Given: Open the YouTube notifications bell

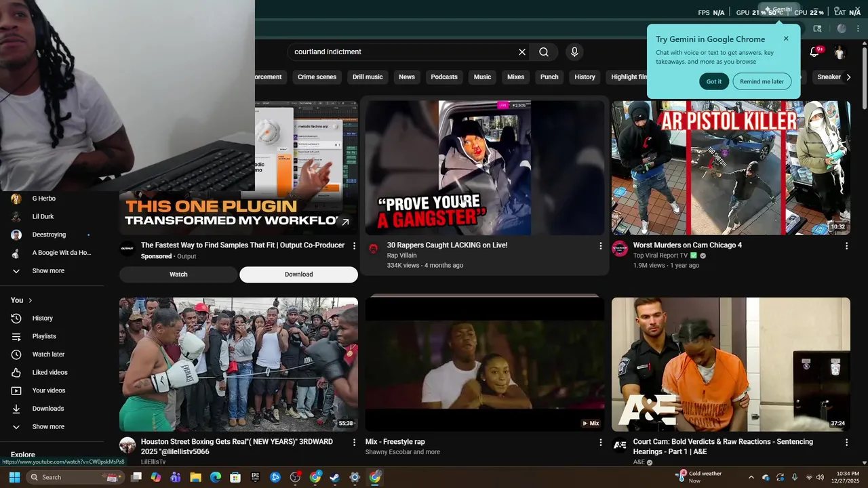Looking at the screenshot, I should (815, 52).
